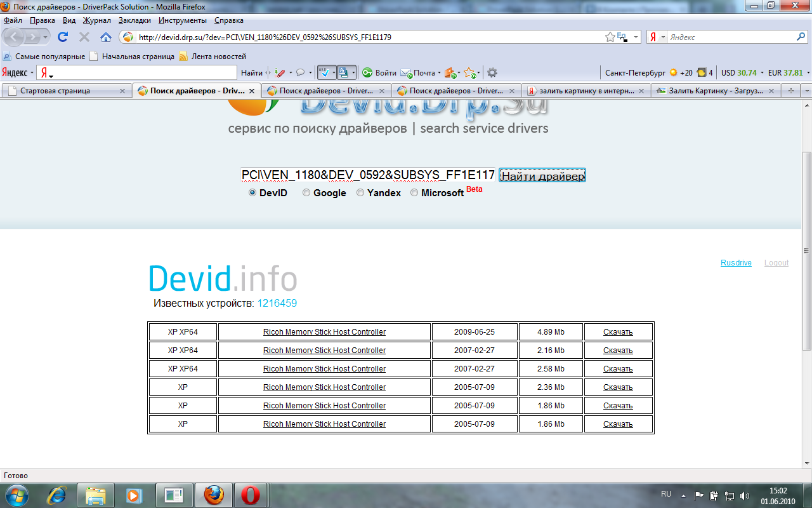Open the translate button dropdown arrow
812x508 pixels.
353,73
